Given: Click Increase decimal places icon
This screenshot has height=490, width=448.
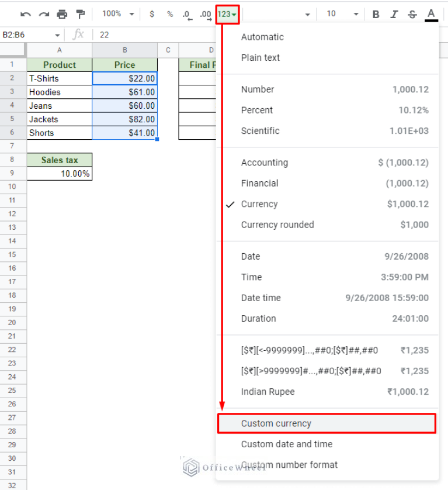Looking at the screenshot, I should tap(205, 14).
